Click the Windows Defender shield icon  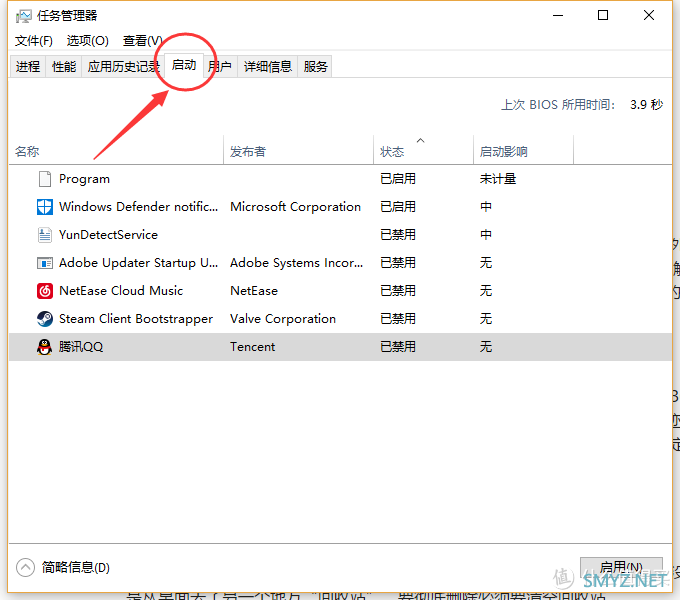[45, 207]
